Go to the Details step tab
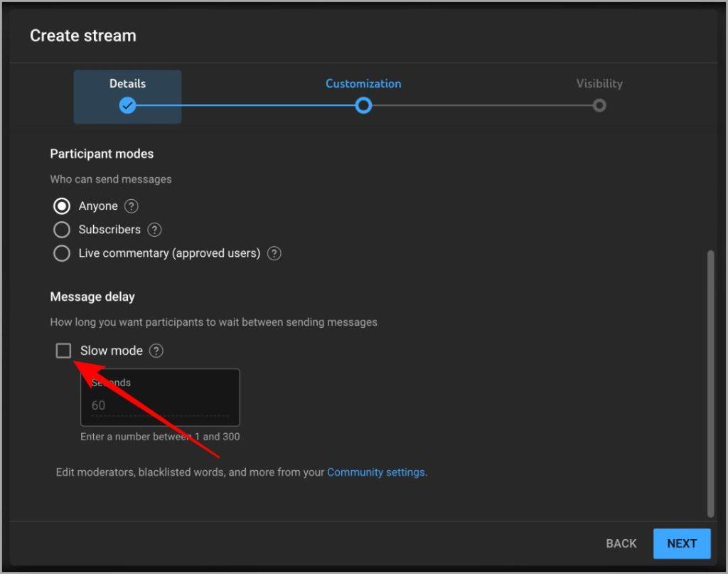 tap(127, 97)
